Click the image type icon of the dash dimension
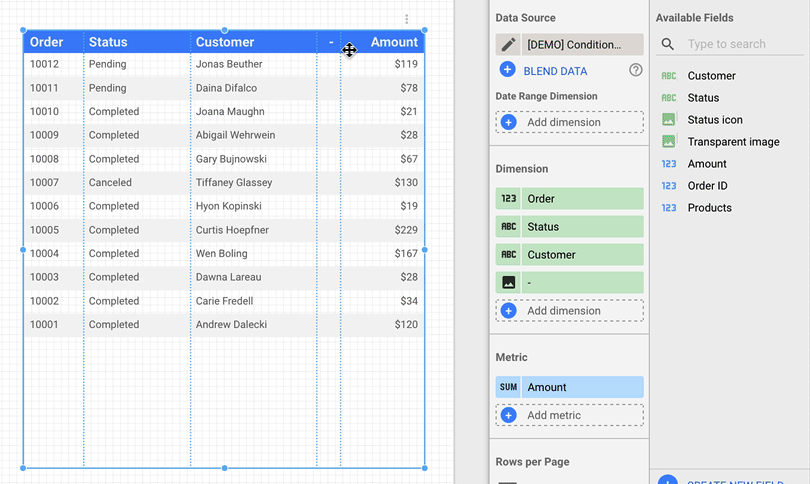The height and width of the screenshot is (484, 810). pos(508,282)
